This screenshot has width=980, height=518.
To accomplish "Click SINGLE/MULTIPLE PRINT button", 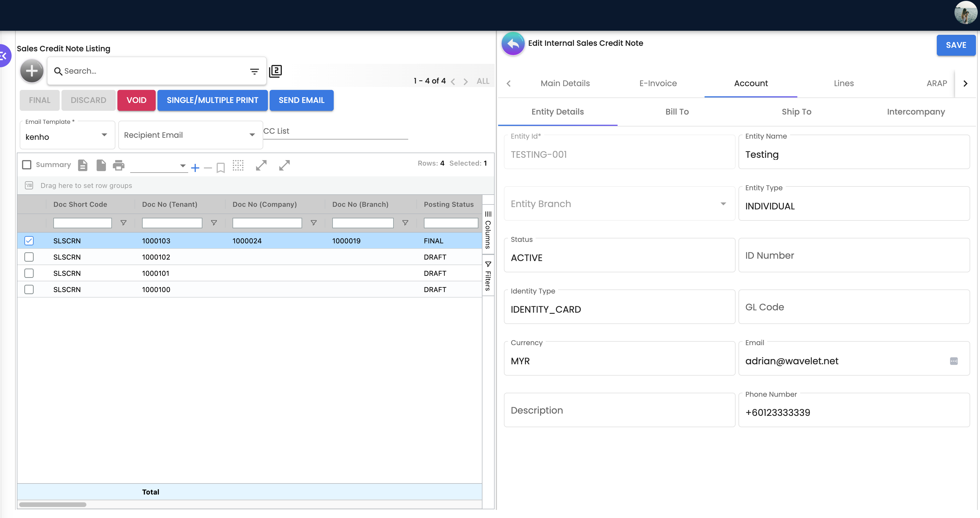I will pos(212,100).
